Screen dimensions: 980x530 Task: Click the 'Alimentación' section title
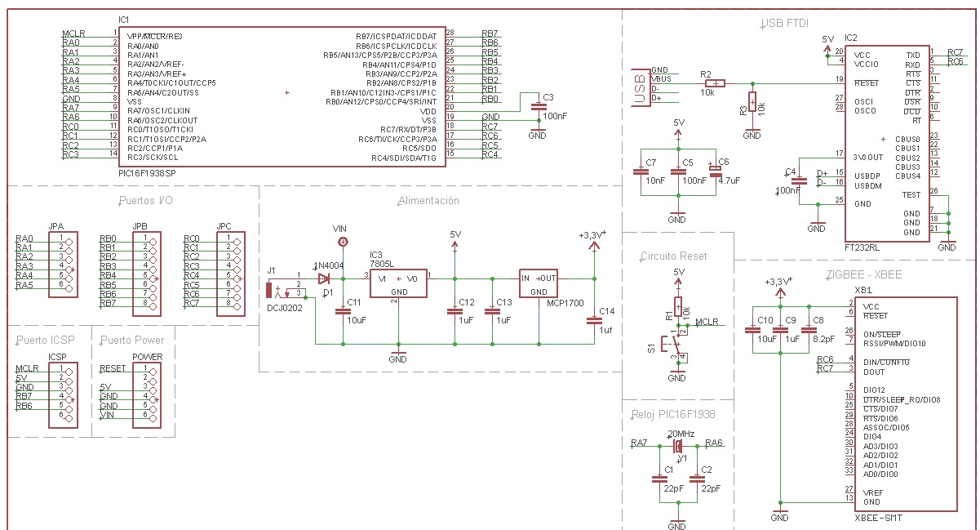[x=428, y=200]
